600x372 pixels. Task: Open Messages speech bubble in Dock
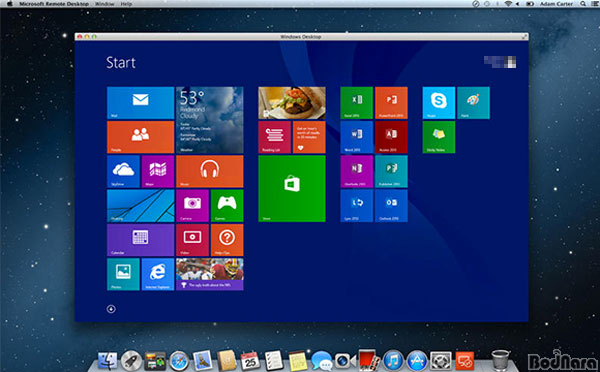tap(321, 361)
